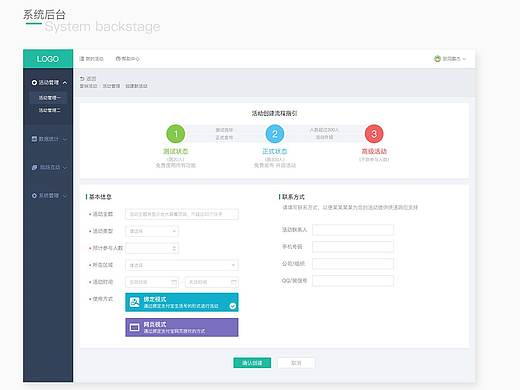Click the 高级活动 step label
520x390 pixels.
(x=374, y=151)
